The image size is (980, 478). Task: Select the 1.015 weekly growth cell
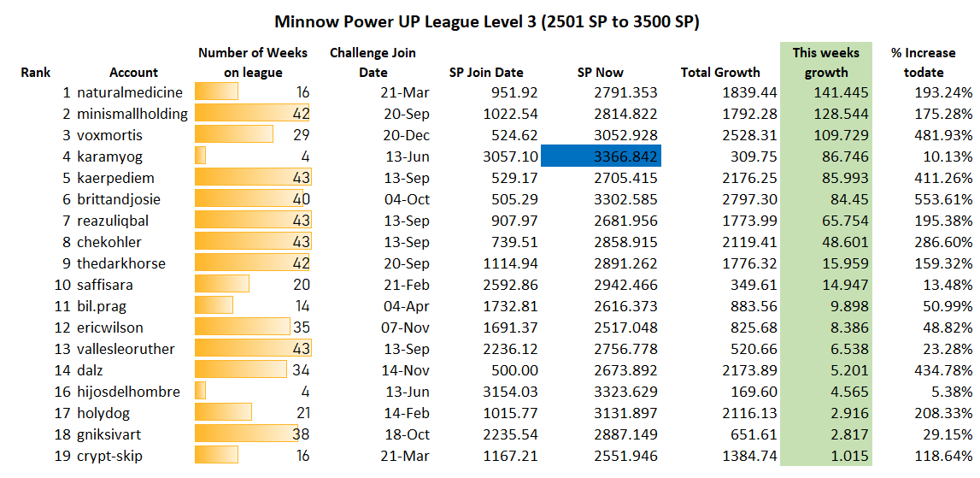850,456
